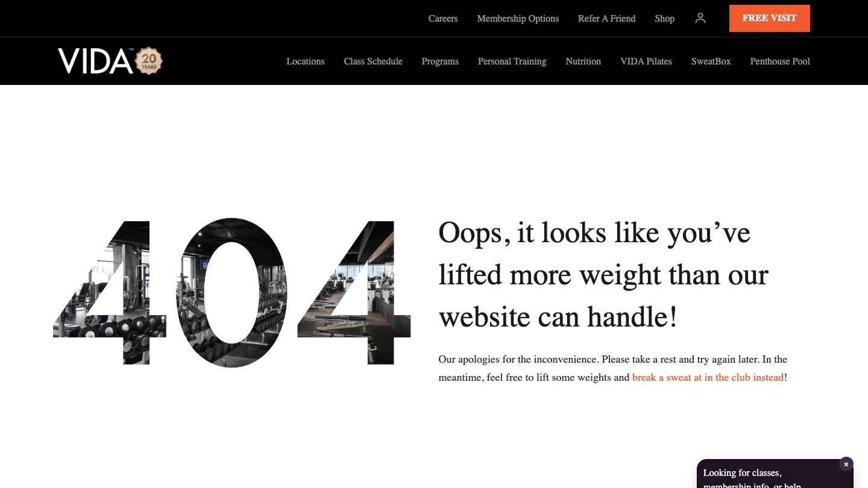Open Penthouse Pool menu item
This screenshot has height=488, width=868.
(779, 61)
